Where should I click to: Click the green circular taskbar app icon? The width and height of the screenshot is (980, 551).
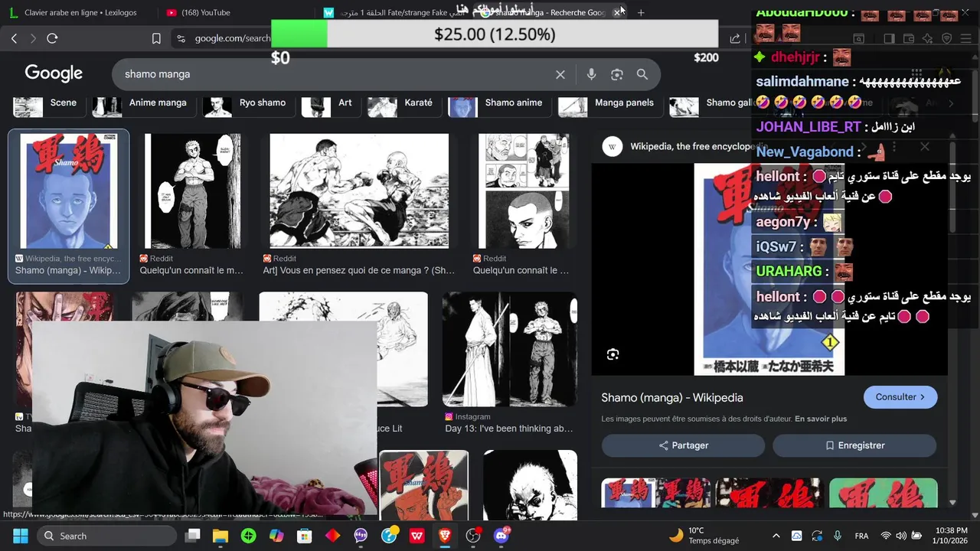[248, 536]
